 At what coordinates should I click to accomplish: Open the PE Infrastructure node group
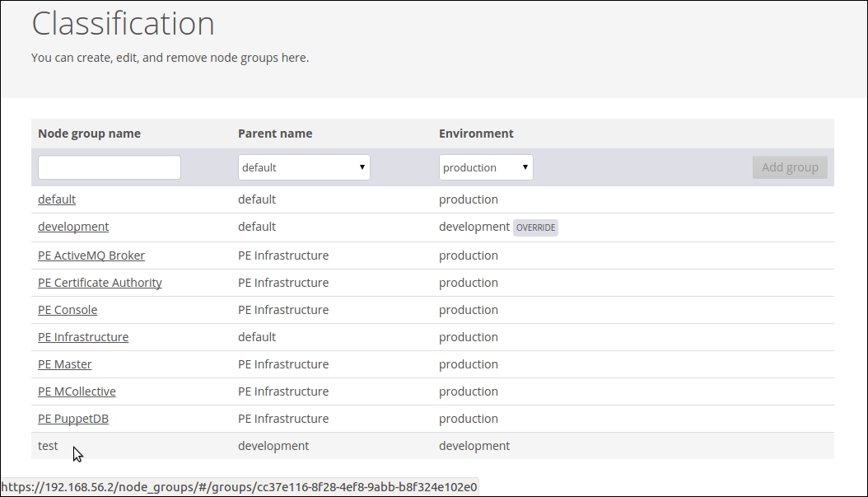pos(83,337)
